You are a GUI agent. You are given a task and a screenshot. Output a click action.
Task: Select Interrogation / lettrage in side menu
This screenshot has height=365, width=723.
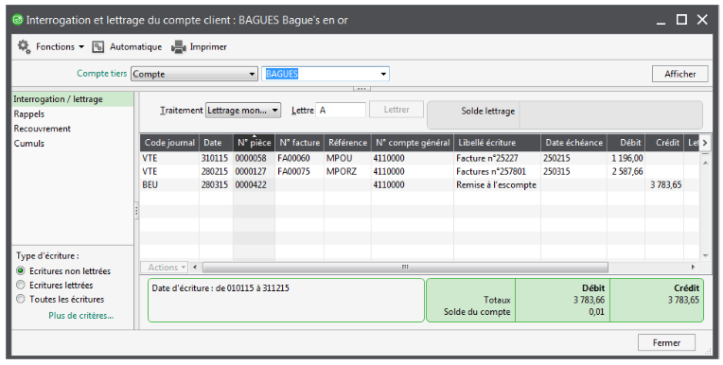click(x=72, y=99)
